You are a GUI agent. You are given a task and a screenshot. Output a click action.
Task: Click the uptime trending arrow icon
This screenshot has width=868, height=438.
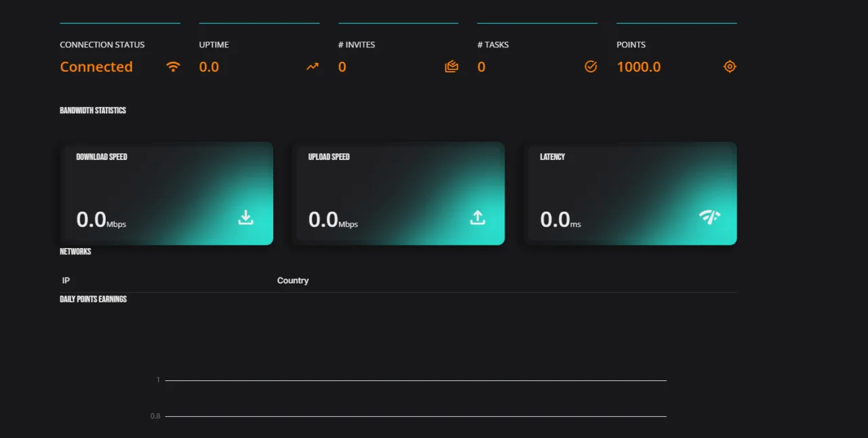pos(313,66)
